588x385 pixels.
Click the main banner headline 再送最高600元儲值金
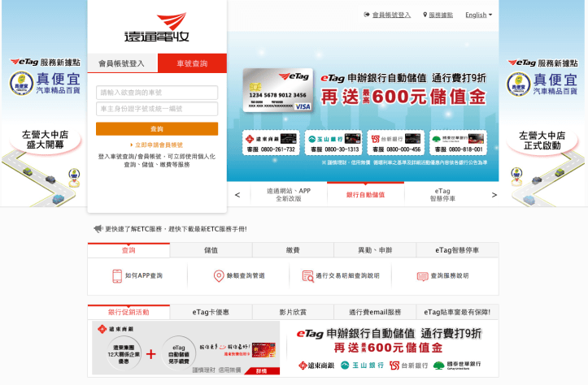[403, 97]
